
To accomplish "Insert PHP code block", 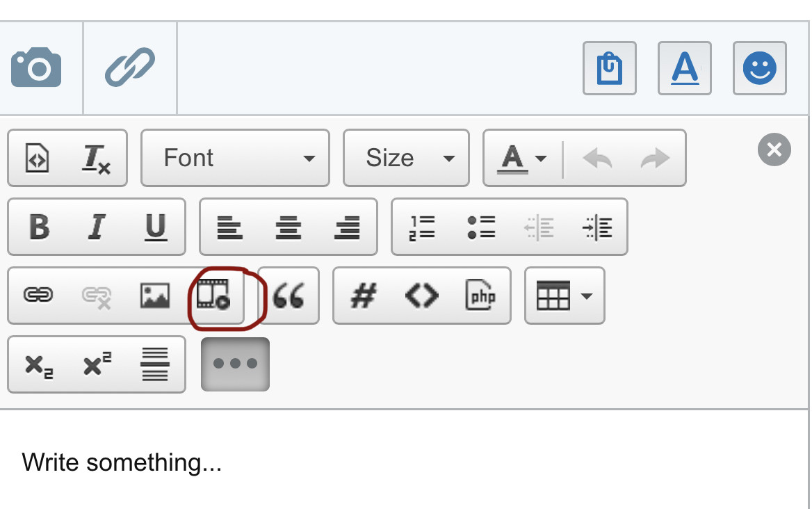I will coord(480,296).
